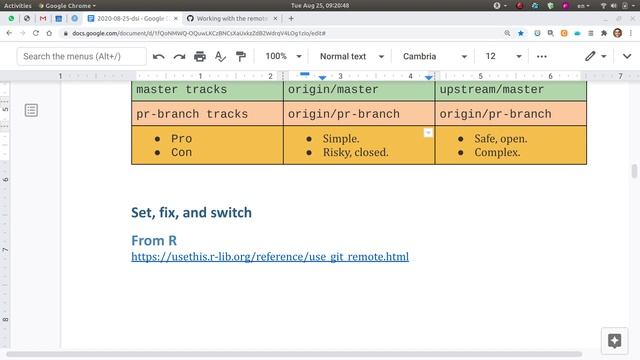640x360 pixels.
Task: Open the clock and calendar panel
Action: pyautogui.click(x=320, y=6)
